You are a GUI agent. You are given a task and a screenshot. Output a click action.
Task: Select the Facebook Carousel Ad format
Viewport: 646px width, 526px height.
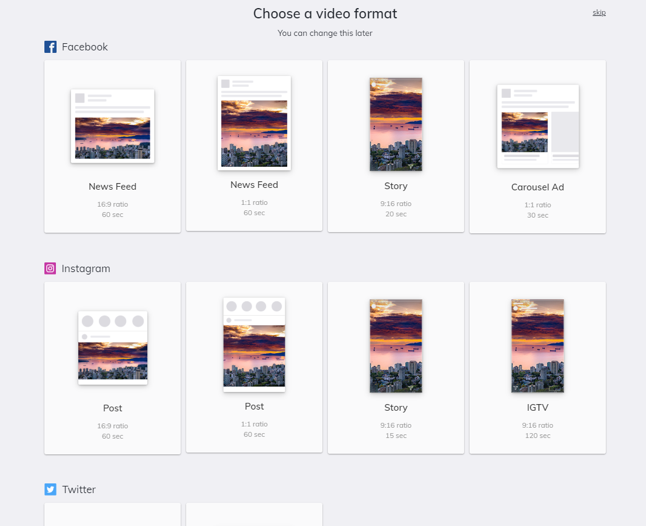pos(538,147)
